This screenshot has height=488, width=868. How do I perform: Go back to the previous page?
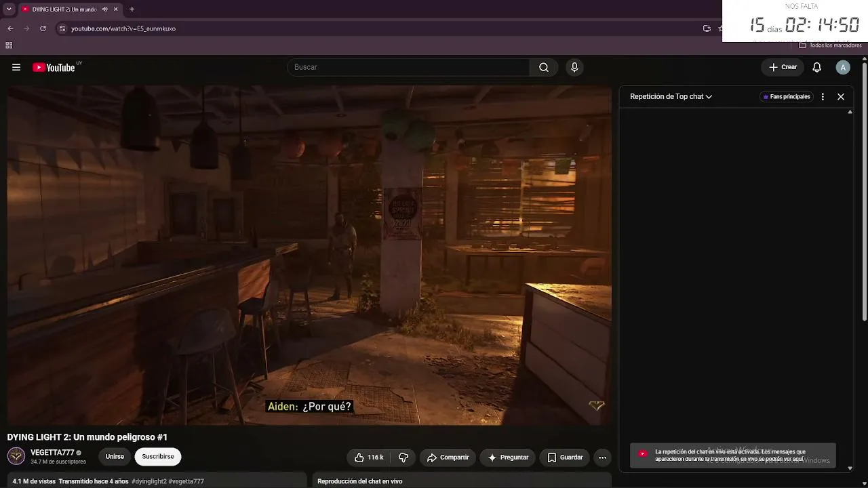click(x=10, y=28)
